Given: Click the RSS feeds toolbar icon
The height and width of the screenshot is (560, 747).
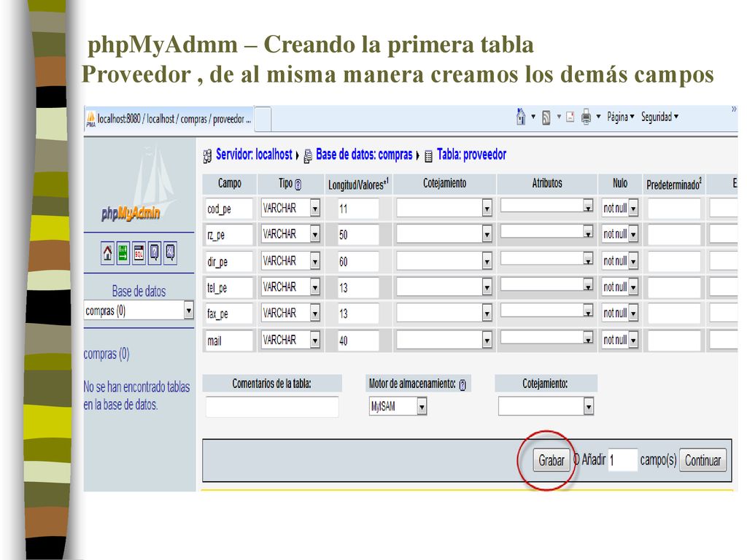Looking at the screenshot, I should click(546, 117).
